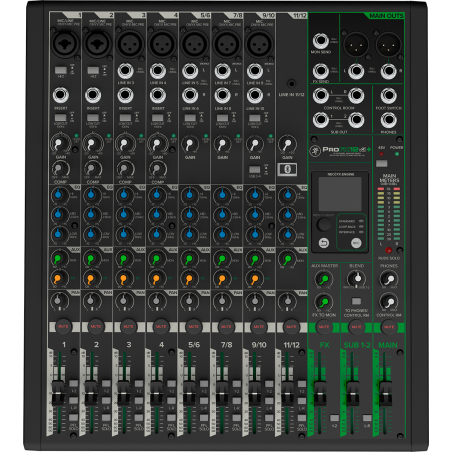Click the channel 3 blue MID EQ knob
This screenshot has width=452, height=452.
(x=124, y=214)
